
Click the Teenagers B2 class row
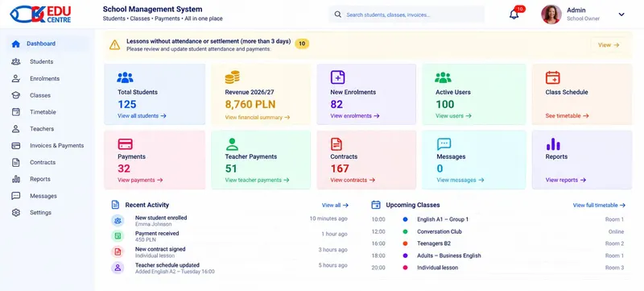click(x=497, y=243)
